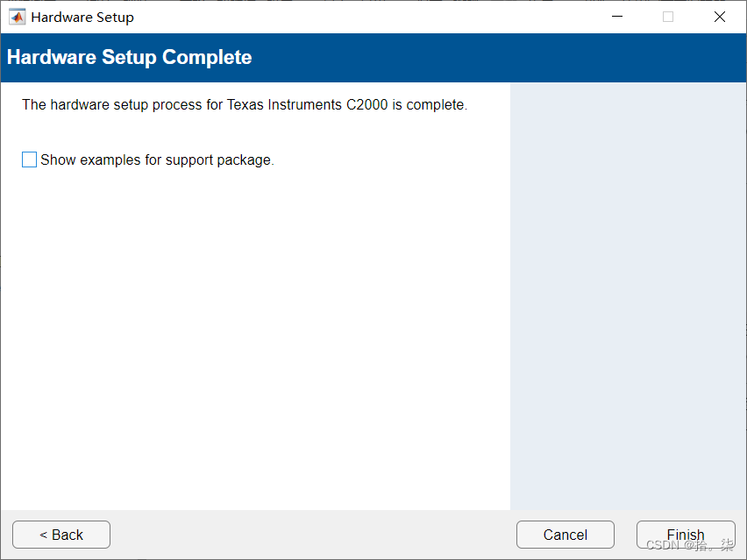Go back with the < Back button
The image size is (747, 560).
(61, 535)
